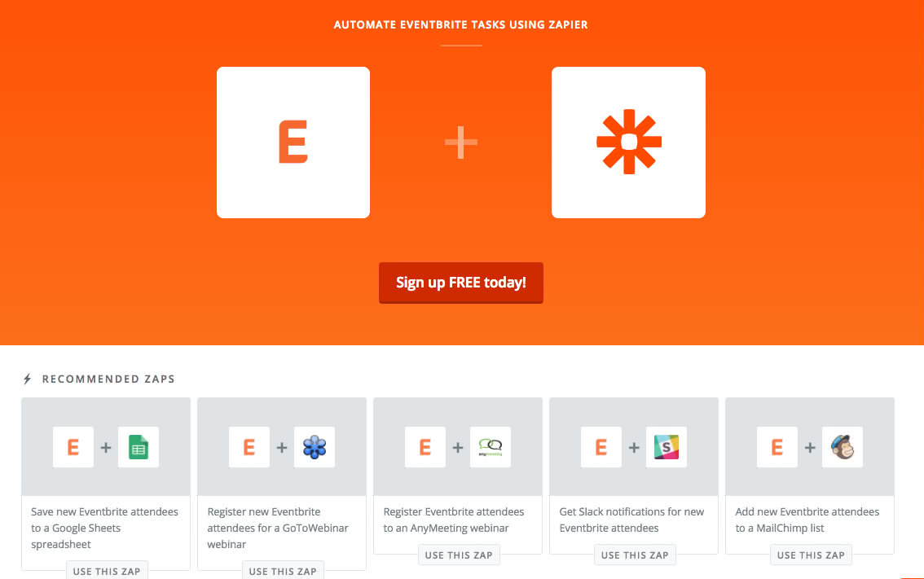
Task: Click the RECOMMENDED ZAPS heading
Action: point(109,379)
